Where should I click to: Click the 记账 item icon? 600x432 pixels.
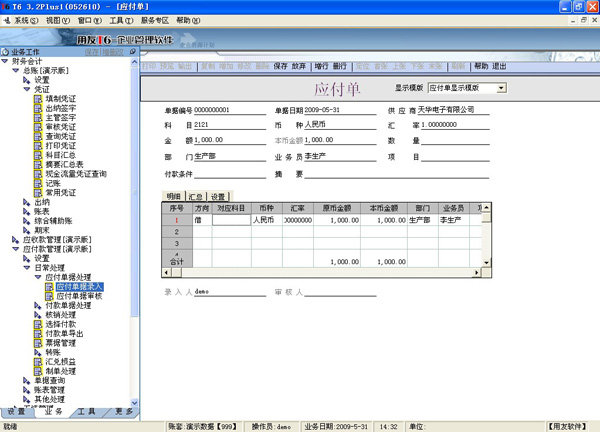coord(38,183)
